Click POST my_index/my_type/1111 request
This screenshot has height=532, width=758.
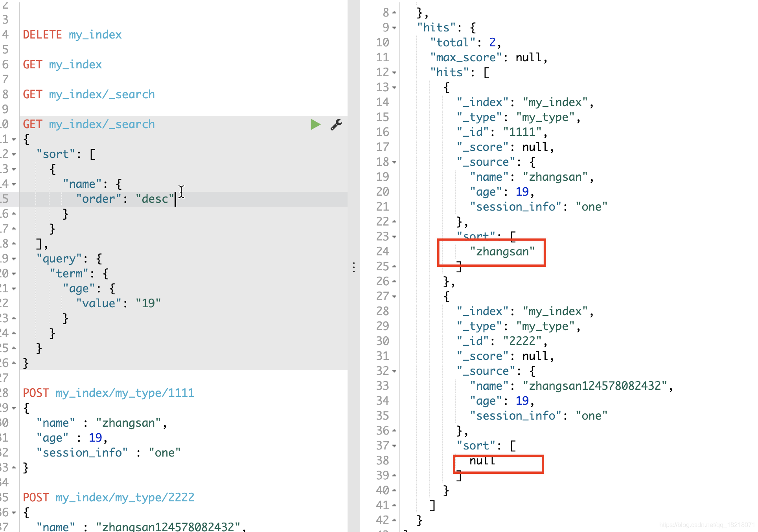109,393
